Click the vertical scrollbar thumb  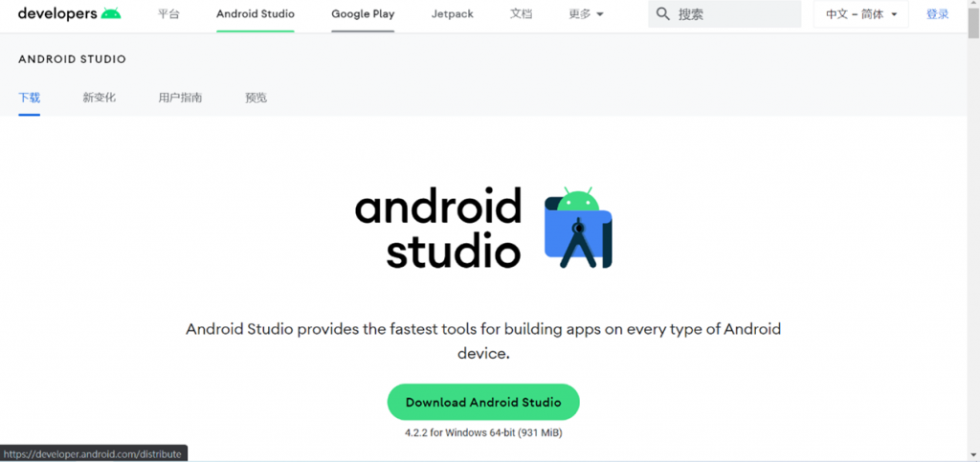coord(973,26)
